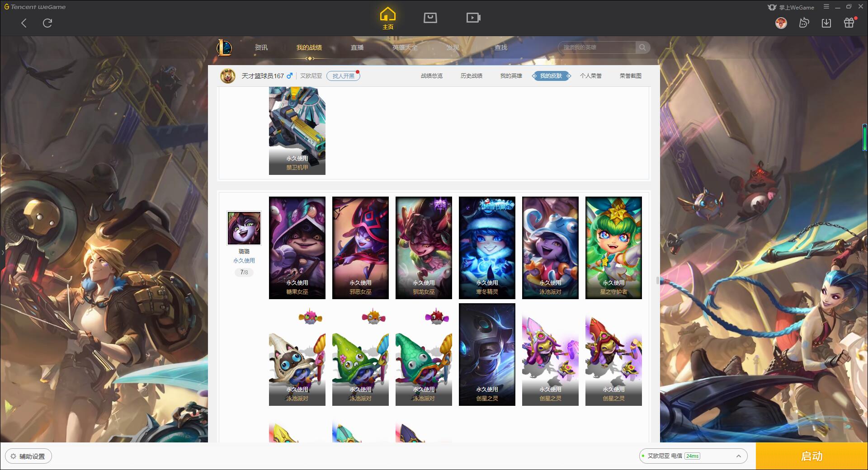
Task: Open the 我的战绩 tab
Action: pyautogui.click(x=309, y=47)
